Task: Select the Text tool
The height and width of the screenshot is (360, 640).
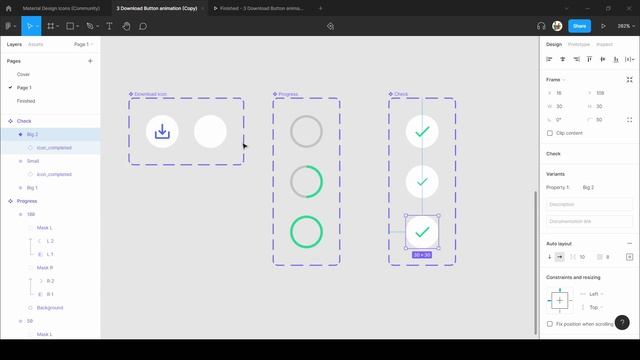Action: coord(109,26)
